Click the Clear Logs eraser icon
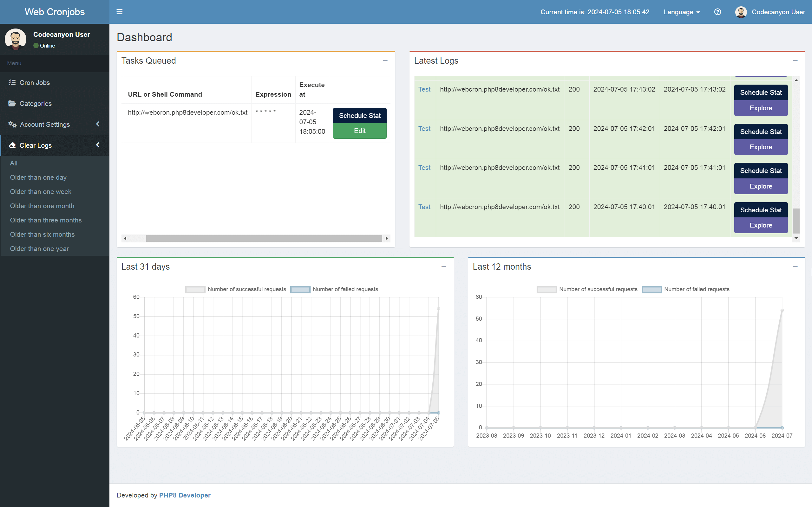This screenshot has height=507, width=812. click(12, 145)
